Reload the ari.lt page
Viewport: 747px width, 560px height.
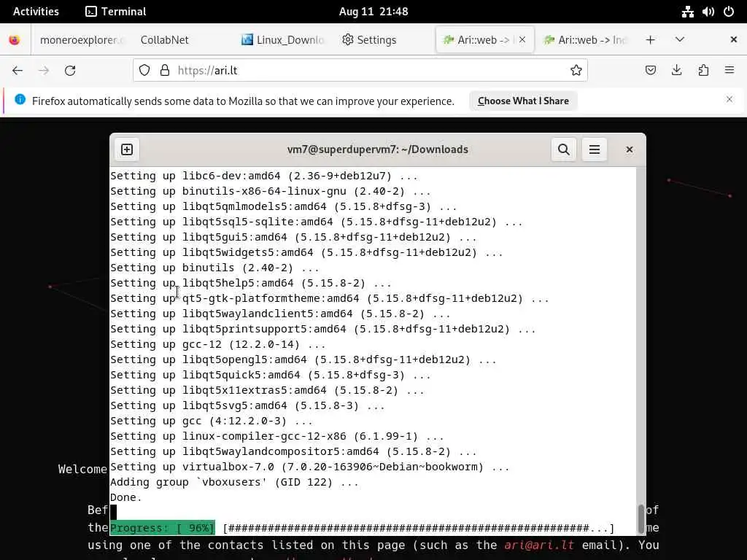point(70,71)
